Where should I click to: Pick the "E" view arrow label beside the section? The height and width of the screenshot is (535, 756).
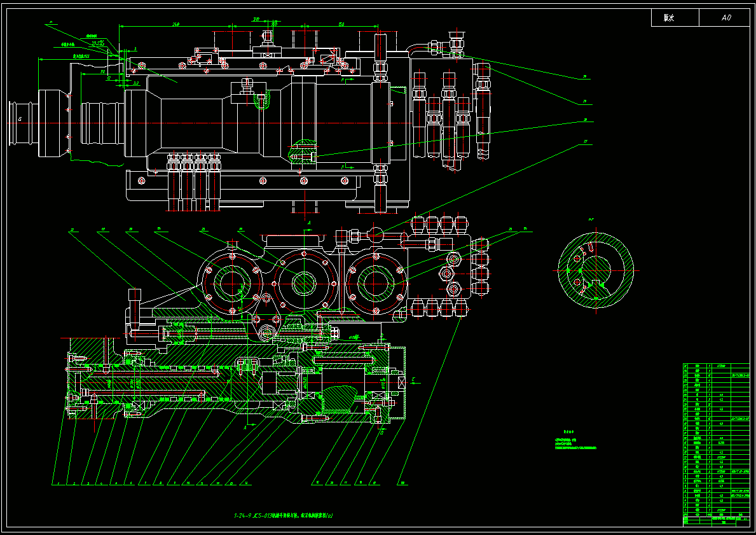(414, 380)
